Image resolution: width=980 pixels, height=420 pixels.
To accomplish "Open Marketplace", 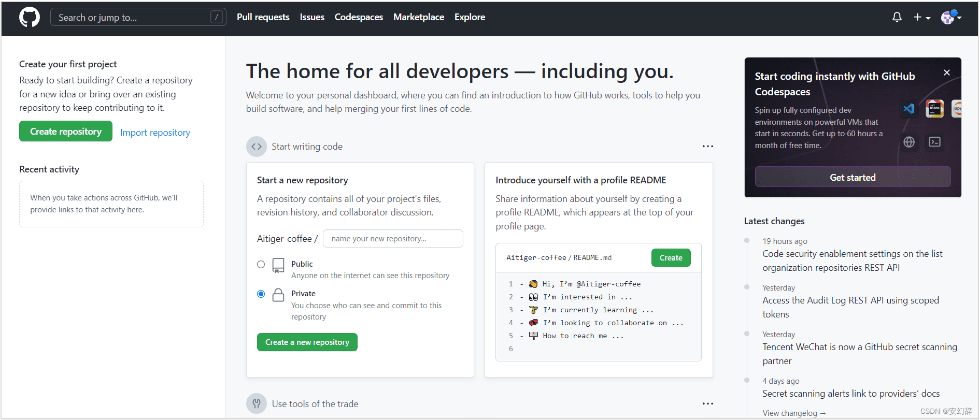I will click(419, 17).
